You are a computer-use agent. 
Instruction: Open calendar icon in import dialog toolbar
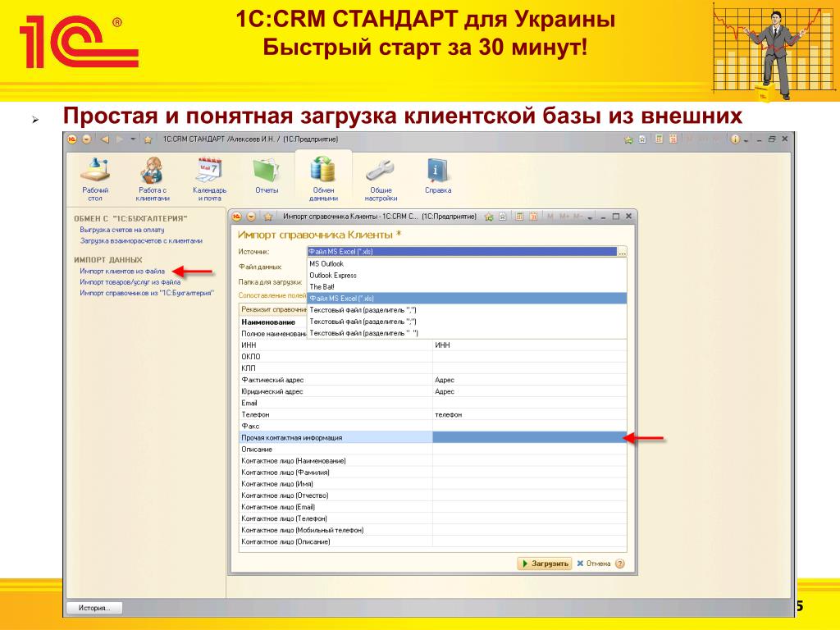[533, 217]
